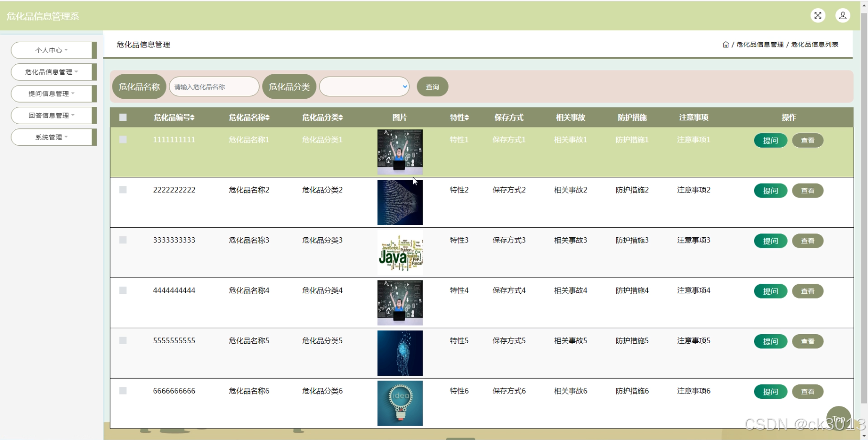Click the scrollbar down arrow
Viewport: 868px width, 440px height.
[x=864, y=435]
